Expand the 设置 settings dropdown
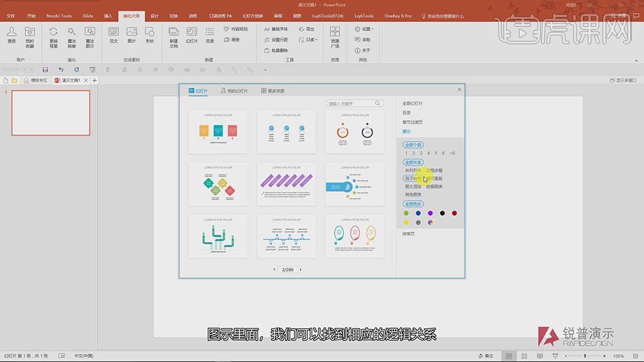The height and width of the screenshot is (362, 644). pyautogui.click(x=365, y=29)
